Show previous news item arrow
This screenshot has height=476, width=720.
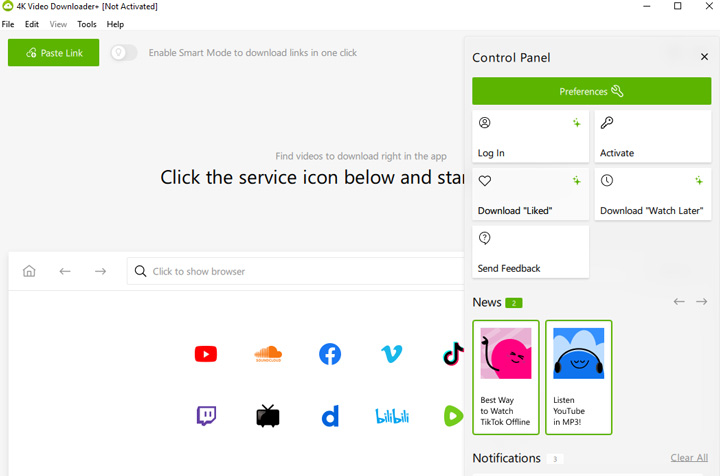679,302
